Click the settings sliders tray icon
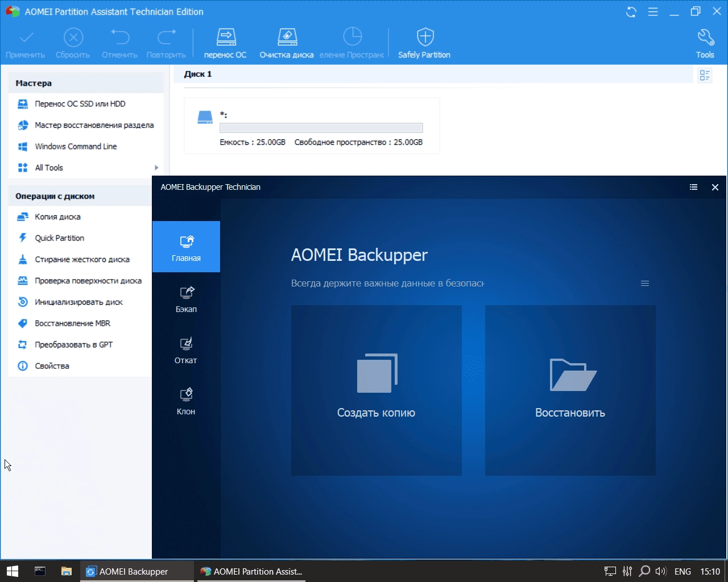Screen dimensions: 728x582 pyautogui.click(x=627, y=571)
